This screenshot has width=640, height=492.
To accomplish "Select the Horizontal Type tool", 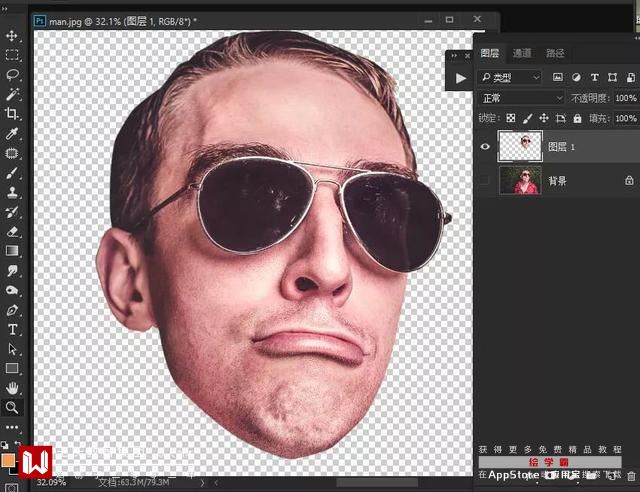I will coord(11,329).
